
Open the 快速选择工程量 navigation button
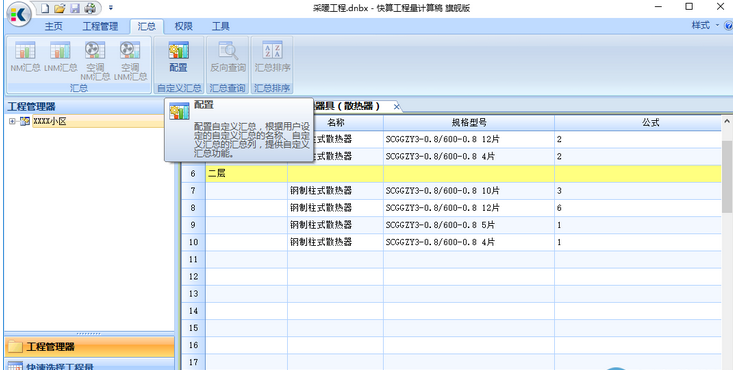[89, 364]
